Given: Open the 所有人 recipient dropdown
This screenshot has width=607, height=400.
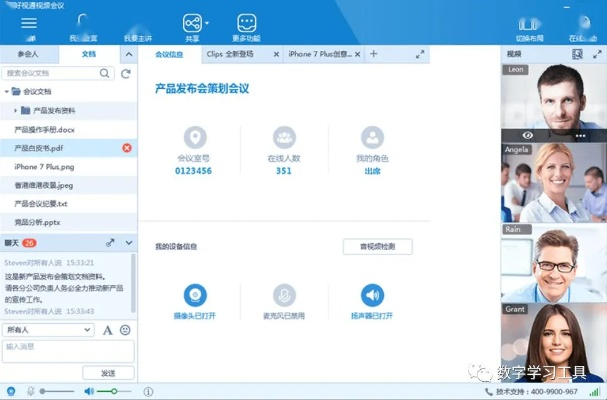Looking at the screenshot, I should (49, 330).
